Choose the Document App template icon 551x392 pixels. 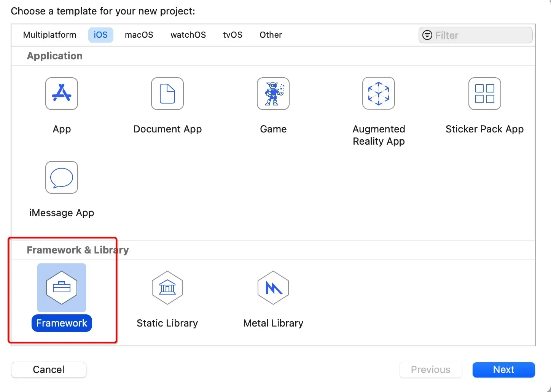167,94
